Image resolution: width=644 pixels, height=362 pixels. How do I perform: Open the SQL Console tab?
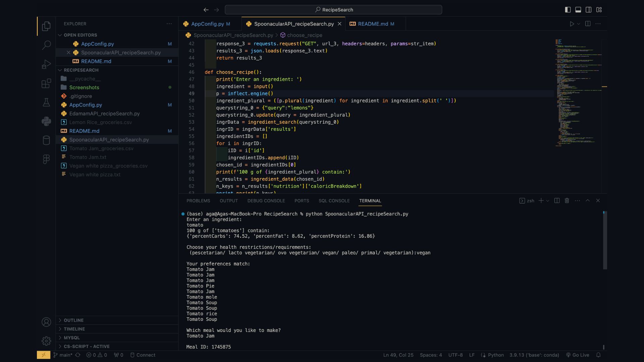point(334,201)
